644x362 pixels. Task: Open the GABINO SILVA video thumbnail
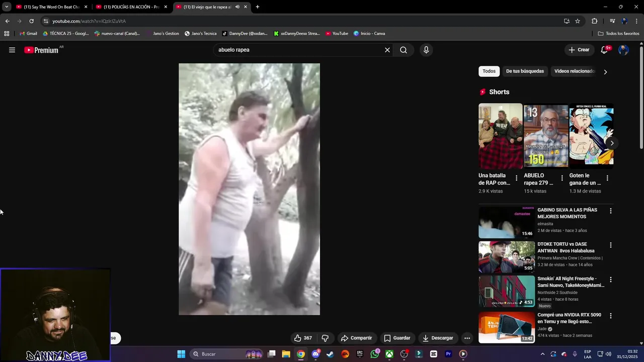pyautogui.click(x=507, y=222)
